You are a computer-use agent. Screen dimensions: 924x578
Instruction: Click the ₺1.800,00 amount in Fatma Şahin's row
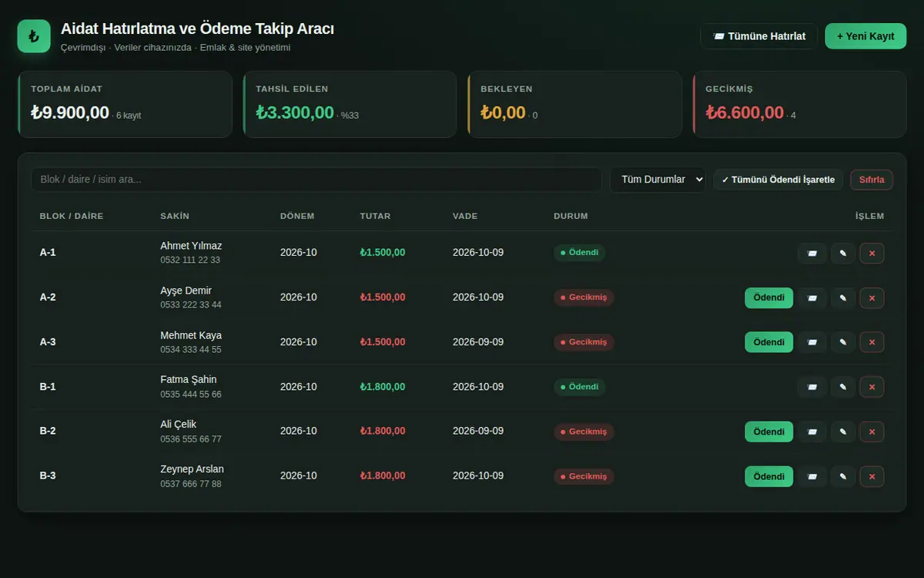pyautogui.click(x=383, y=386)
